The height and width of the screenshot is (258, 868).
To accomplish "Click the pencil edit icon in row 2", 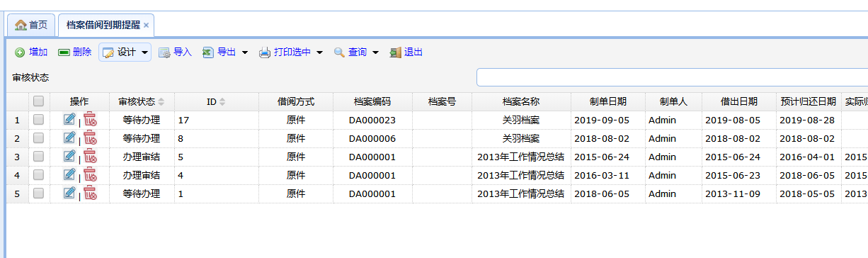I will pyautogui.click(x=69, y=138).
